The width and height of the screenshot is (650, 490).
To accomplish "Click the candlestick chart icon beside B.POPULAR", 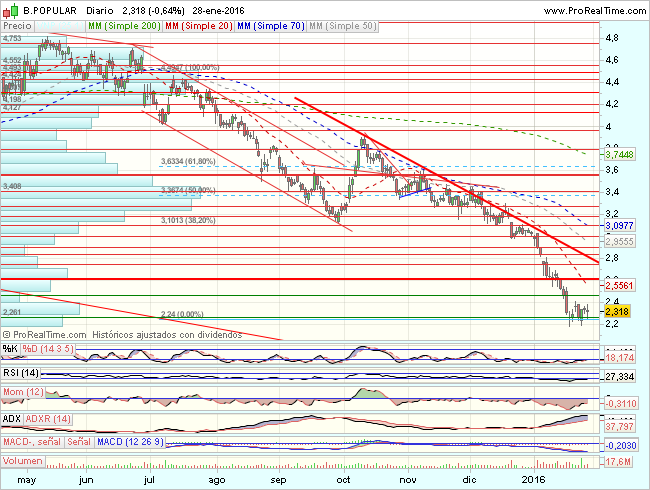I will coord(10,10).
